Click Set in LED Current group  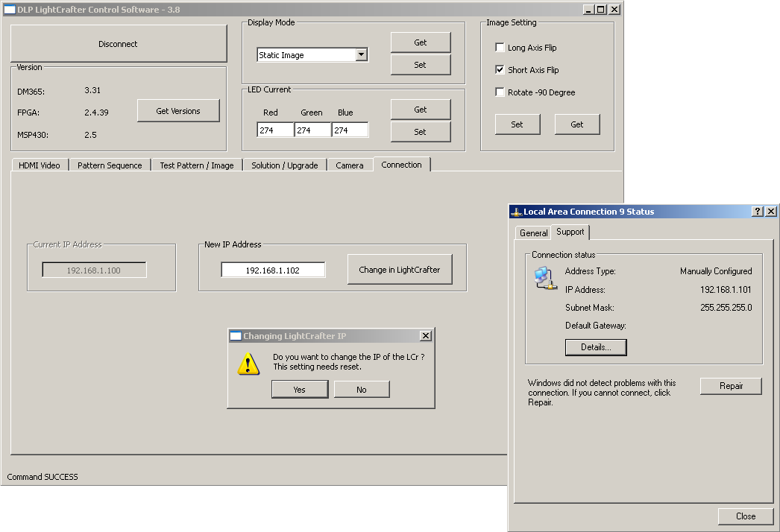pos(421,132)
